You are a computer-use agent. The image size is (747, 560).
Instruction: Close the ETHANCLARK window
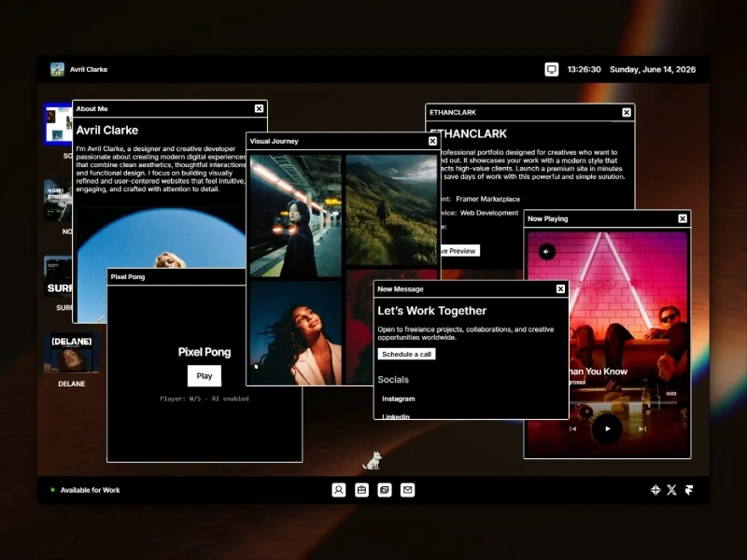pyautogui.click(x=627, y=112)
